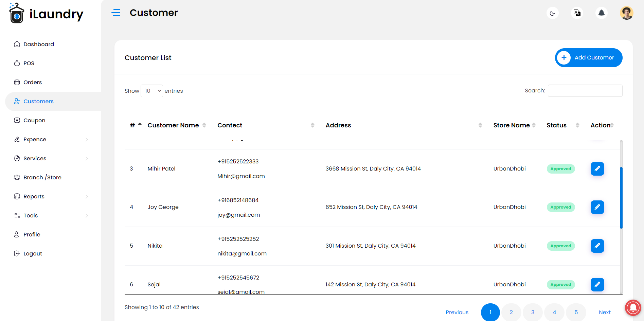
Task: Click the Search input field
Action: click(x=585, y=91)
